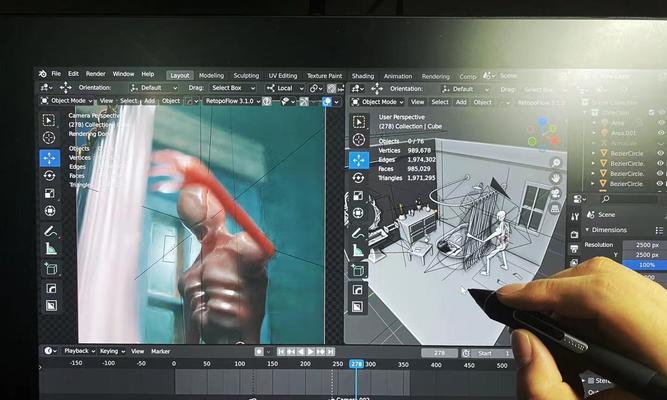
Task: Select Rotate tool in left viewport toolbar
Action: [x=49, y=176]
